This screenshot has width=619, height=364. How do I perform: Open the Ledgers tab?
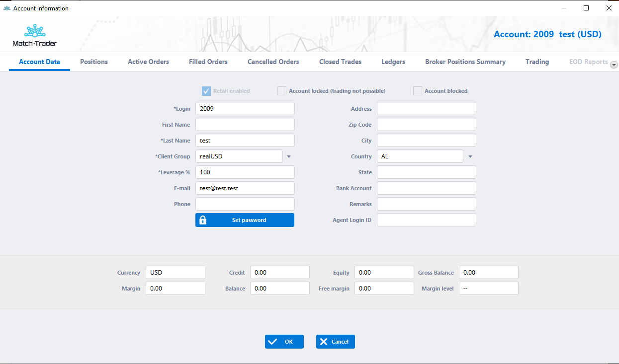point(393,62)
